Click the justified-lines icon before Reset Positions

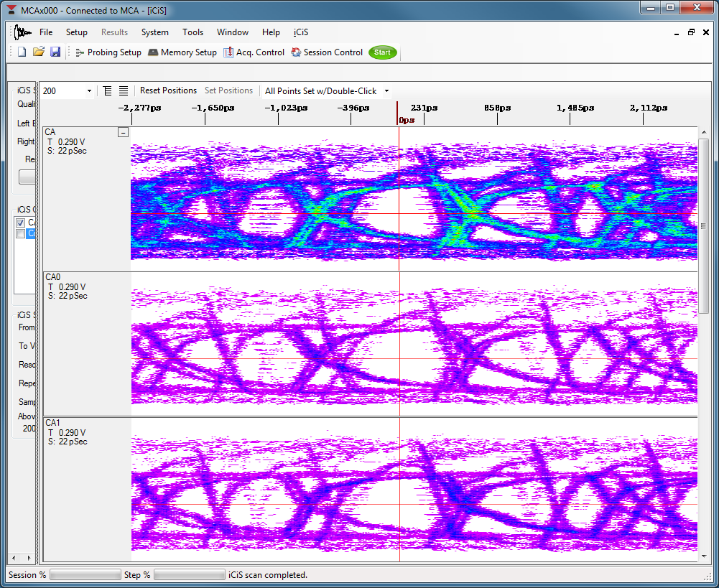(124, 90)
